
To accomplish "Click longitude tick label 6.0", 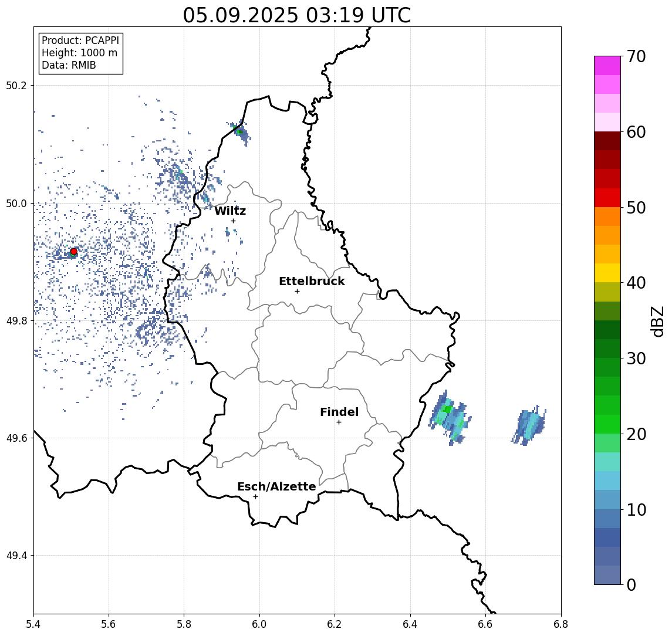I will click(259, 624).
